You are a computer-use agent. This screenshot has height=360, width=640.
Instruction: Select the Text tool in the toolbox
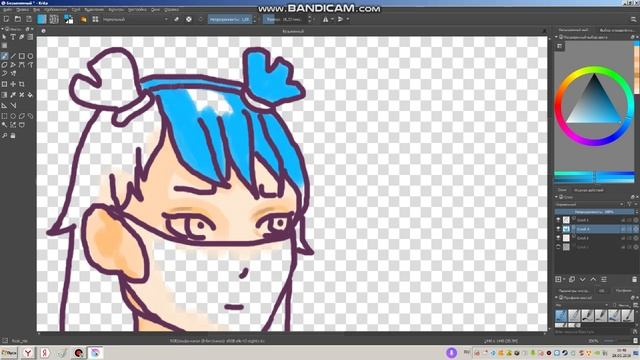coord(13,37)
